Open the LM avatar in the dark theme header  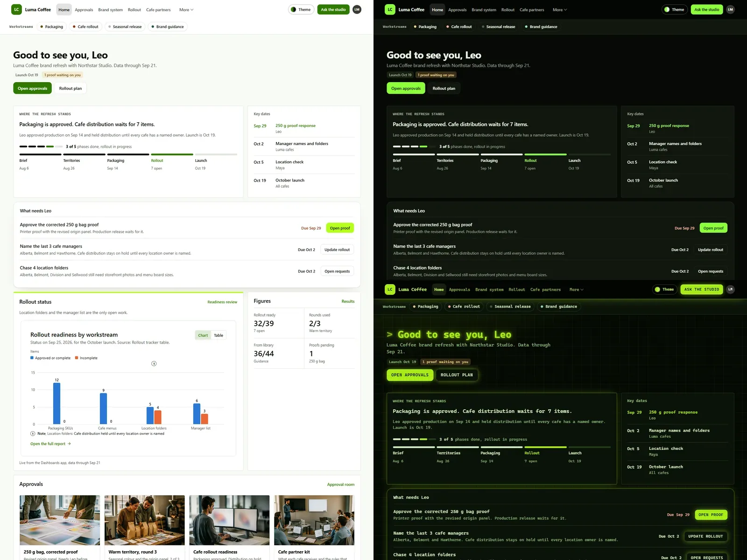pos(730,9)
